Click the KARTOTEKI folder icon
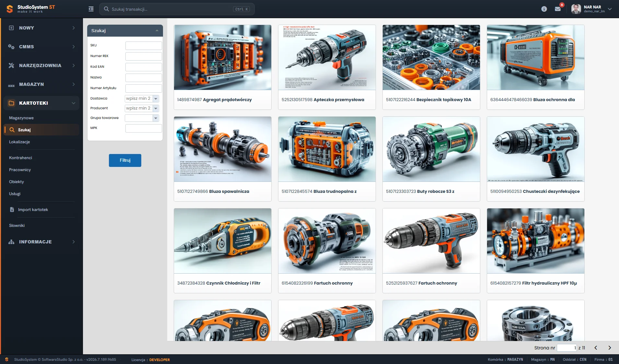 (x=11, y=103)
